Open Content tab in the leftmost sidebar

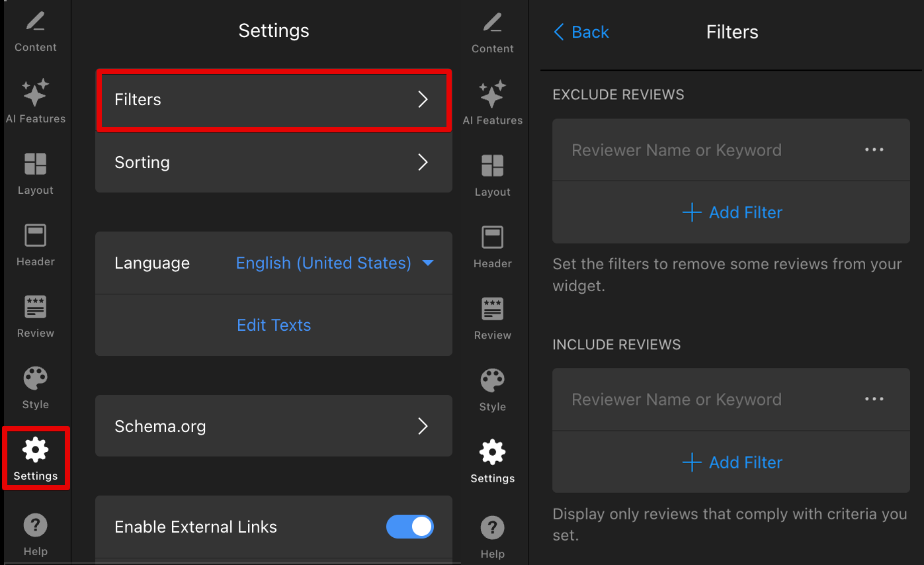tap(36, 30)
